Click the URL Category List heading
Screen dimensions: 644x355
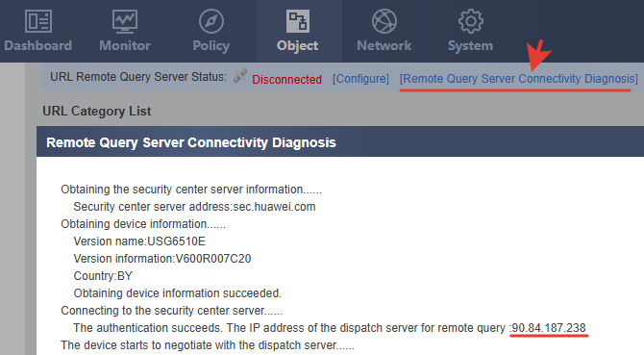coord(97,111)
